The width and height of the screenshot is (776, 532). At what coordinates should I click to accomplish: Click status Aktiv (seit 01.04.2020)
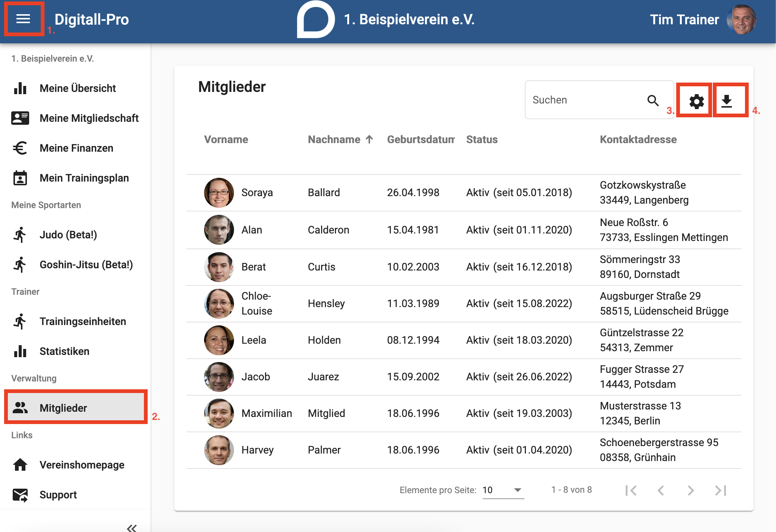click(519, 450)
